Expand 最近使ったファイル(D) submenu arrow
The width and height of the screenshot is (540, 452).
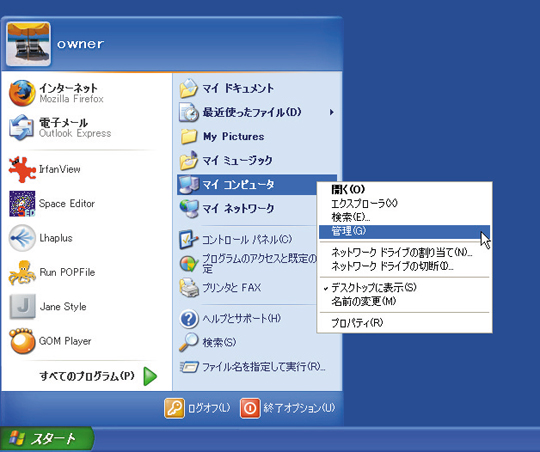click(331, 112)
